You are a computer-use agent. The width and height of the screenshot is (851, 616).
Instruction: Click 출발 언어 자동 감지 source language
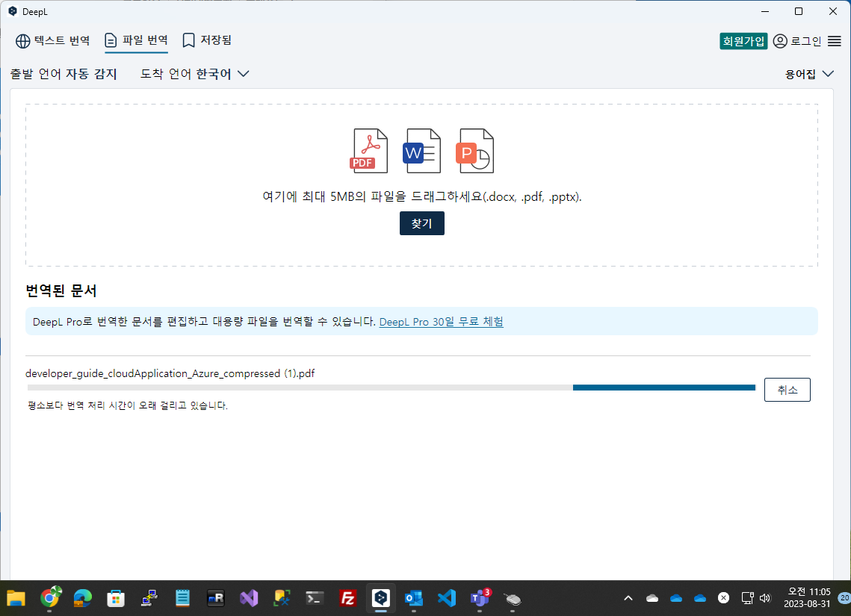click(x=64, y=74)
